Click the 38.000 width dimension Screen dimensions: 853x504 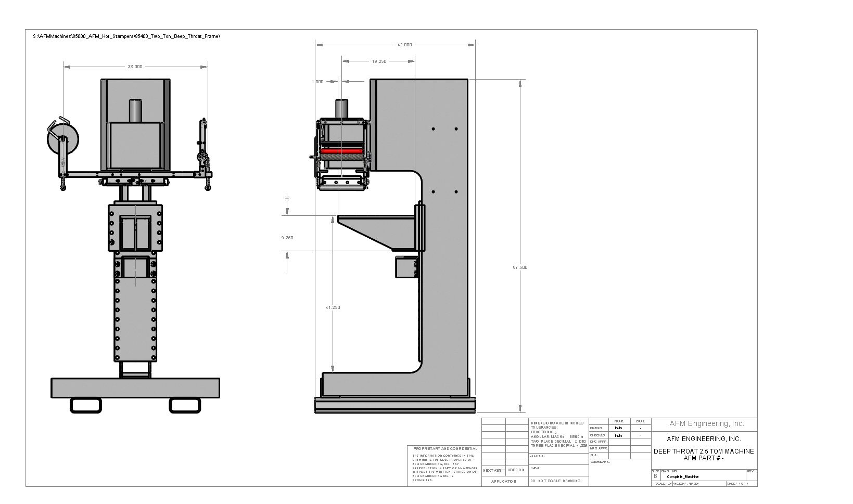135,67
